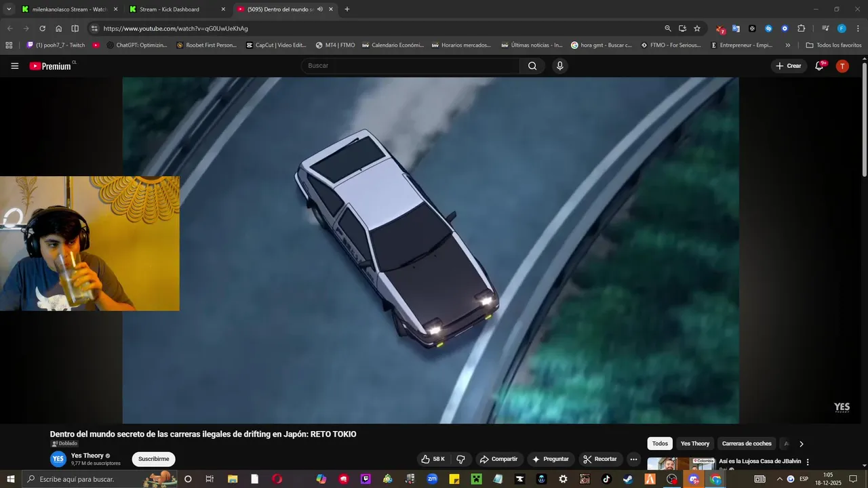Focus the YouTube Buscar search field

[x=410, y=66]
